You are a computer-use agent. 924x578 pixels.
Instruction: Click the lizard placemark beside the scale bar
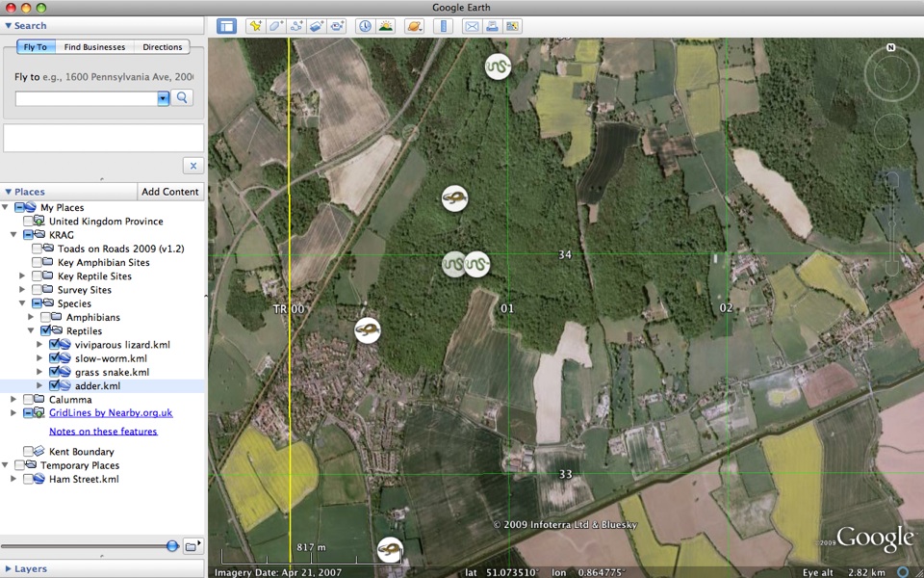coord(390,550)
